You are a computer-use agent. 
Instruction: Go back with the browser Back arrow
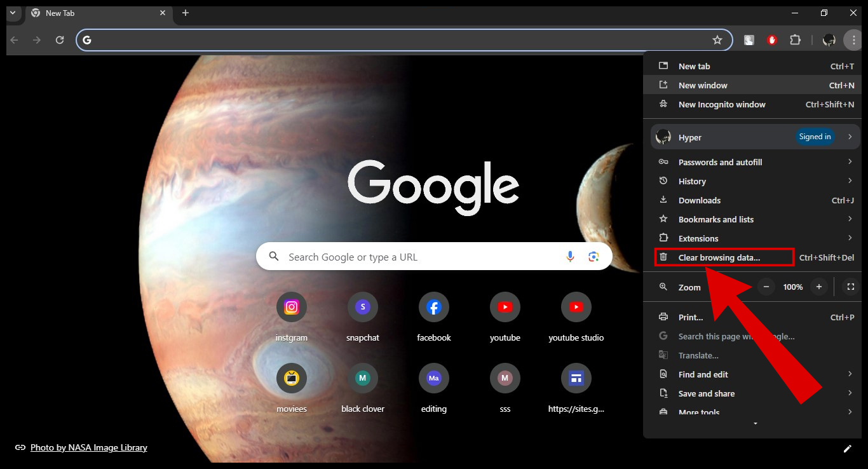[15, 40]
